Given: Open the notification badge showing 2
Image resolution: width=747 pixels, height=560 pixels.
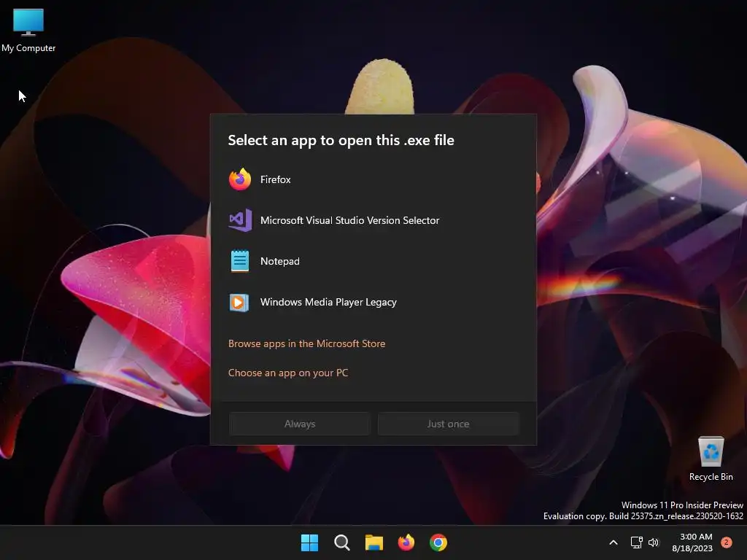Looking at the screenshot, I should (727, 542).
